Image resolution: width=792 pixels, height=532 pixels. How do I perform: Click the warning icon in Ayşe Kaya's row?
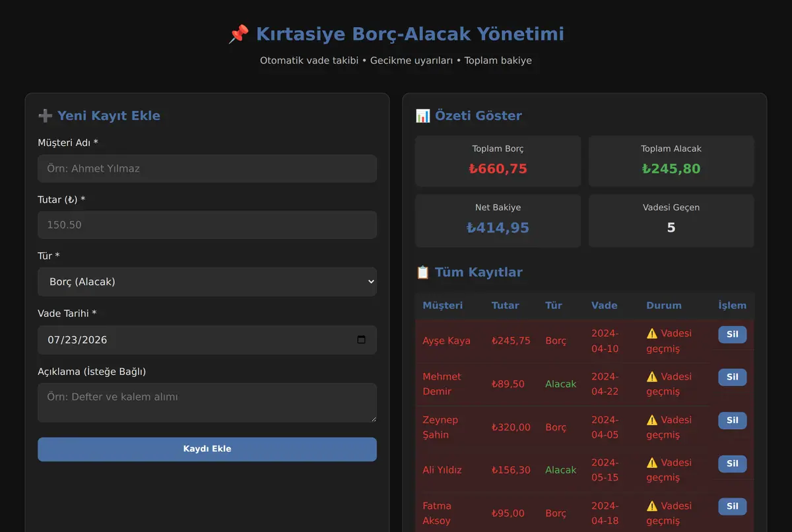[x=652, y=333]
